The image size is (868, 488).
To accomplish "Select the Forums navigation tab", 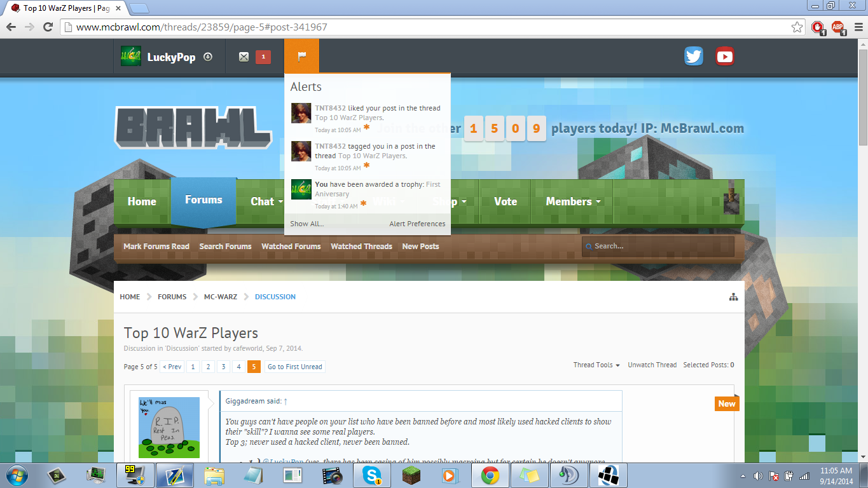I will coord(203,200).
